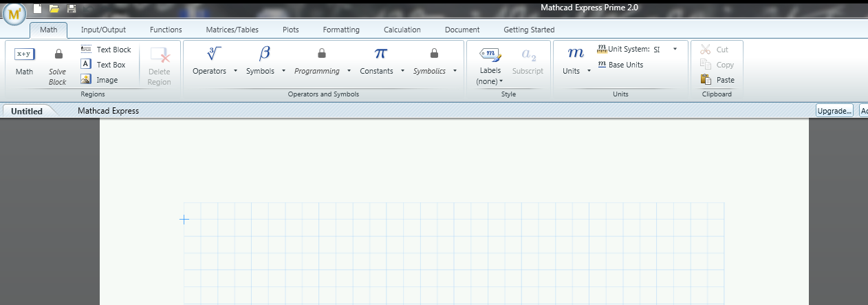Apply the Subscript style
The image size is (868, 305).
tap(528, 61)
